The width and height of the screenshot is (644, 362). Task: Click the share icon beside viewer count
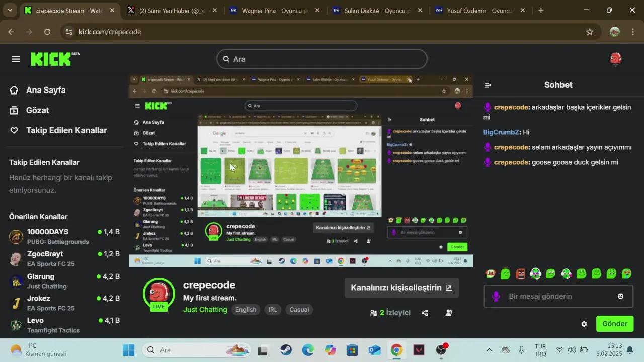425,313
